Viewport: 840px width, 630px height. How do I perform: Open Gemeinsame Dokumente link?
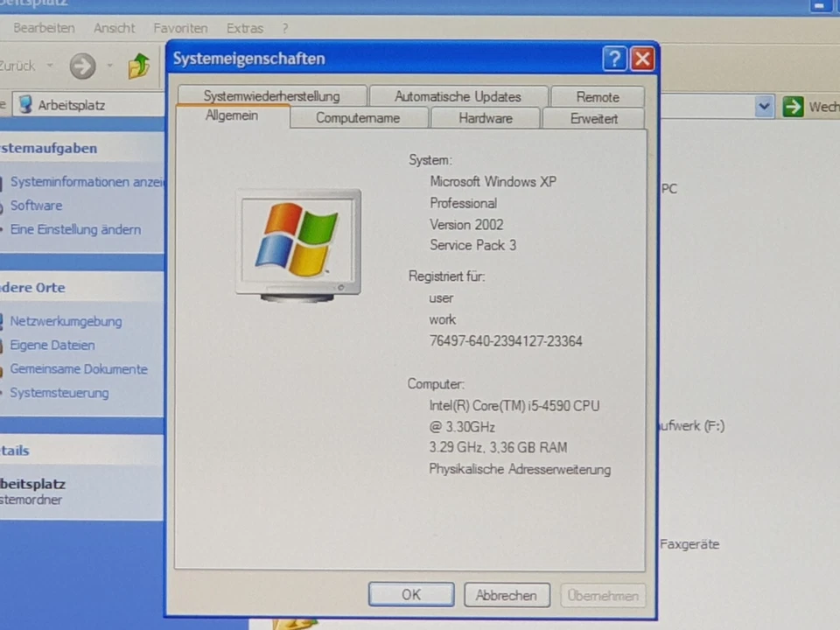click(78, 369)
